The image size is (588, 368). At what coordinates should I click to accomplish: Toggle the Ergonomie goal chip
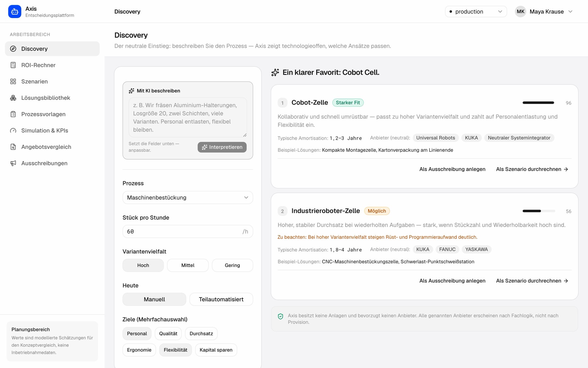[x=139, y=350]
